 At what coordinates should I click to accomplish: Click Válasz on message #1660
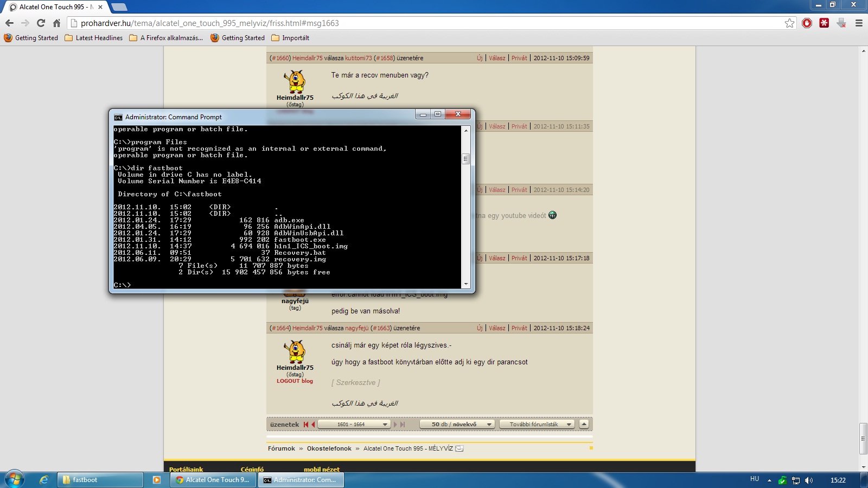[497, 58]
